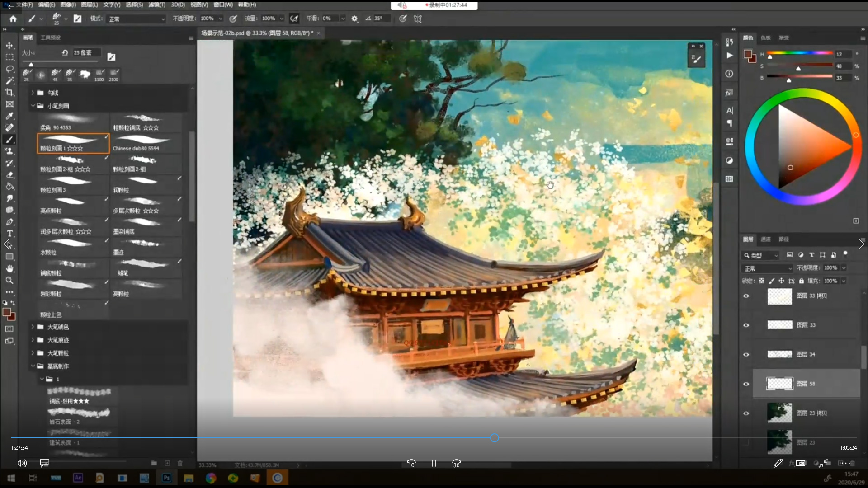Expand the 大笔痕迹 brush folder

pos(33,340)
